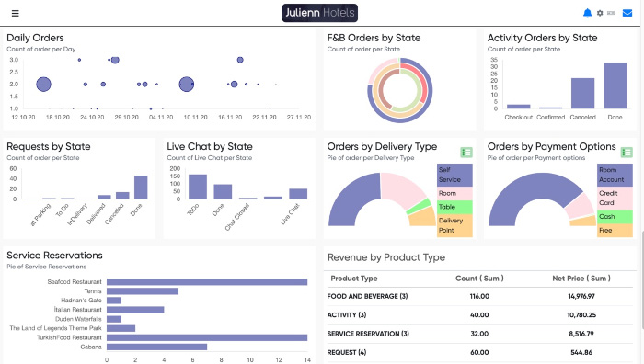Expand the ACTIVITY (3) revenue row
The width and height of the screenshot is (644, 364).
tap(479, 314)
